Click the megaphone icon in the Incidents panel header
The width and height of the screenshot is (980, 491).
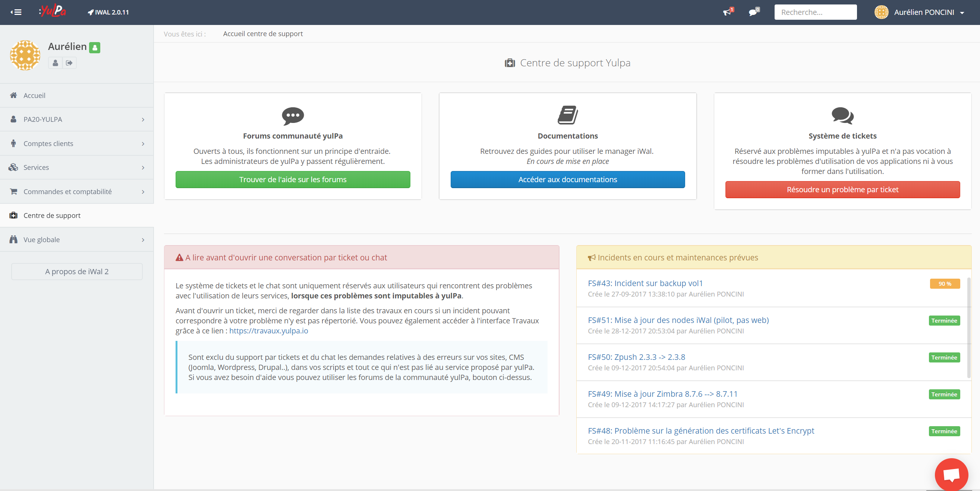pos(592,257)
